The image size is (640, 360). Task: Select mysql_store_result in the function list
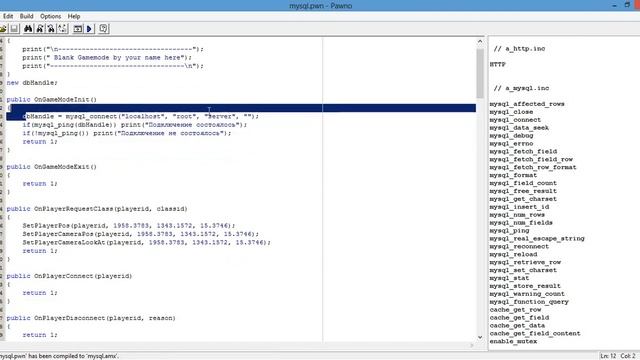click(525, 286)
